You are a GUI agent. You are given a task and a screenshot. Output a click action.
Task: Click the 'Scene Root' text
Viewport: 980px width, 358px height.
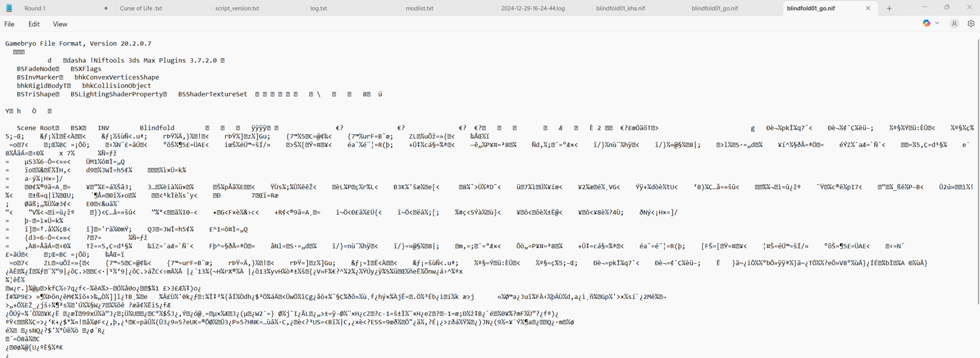[x=36, y=128]
